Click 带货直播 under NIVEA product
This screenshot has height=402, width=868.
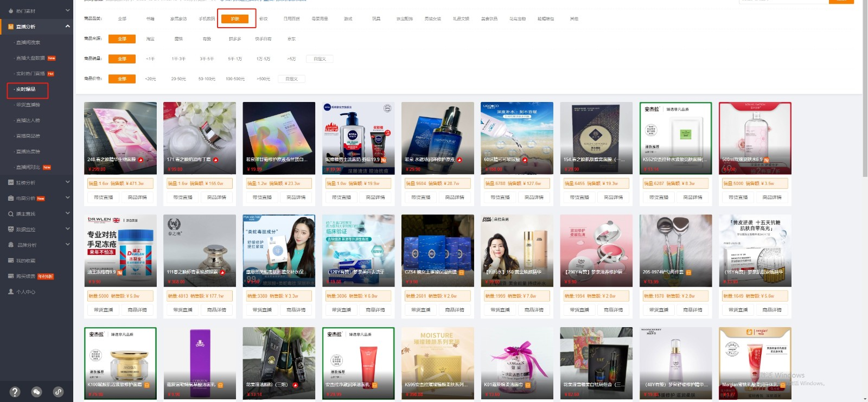342,197
